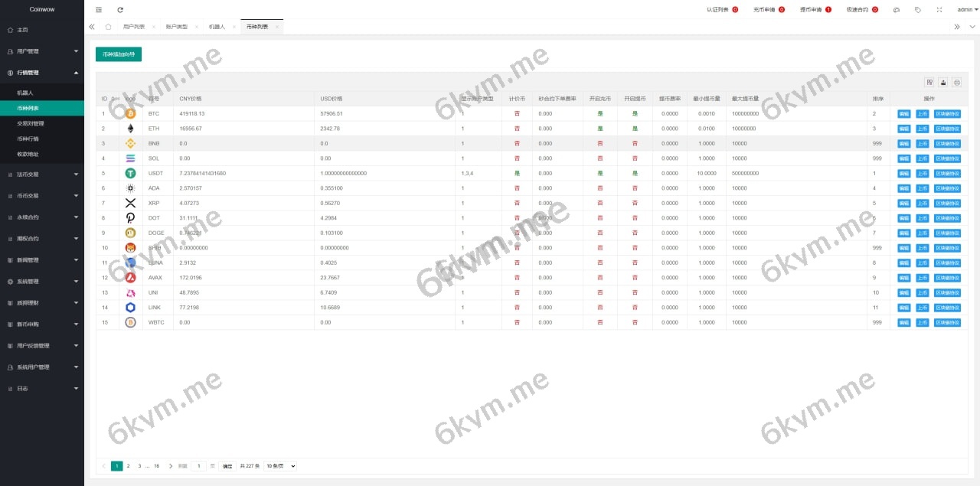Toggle fullscreen mode icon
The image size is (980, 486).
point(939,10)
